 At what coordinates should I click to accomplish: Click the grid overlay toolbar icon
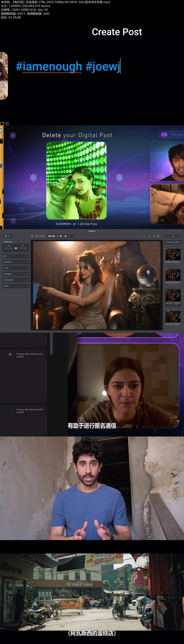click(69, 236)
